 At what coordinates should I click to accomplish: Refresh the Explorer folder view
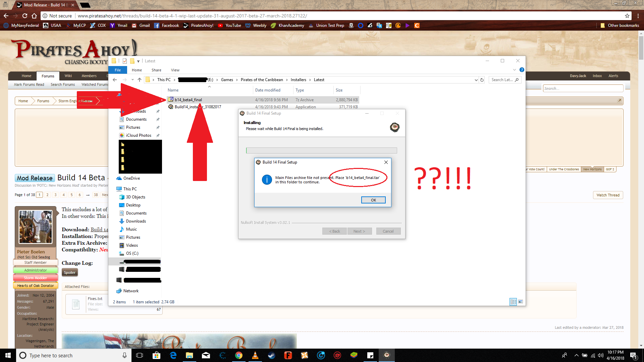point(482,80)
